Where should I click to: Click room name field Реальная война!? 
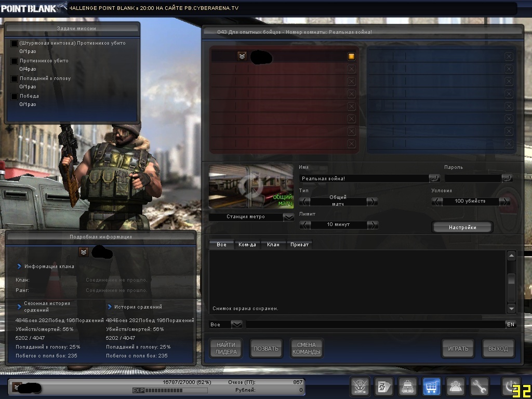pyautogui.click(x=364, y=179)
